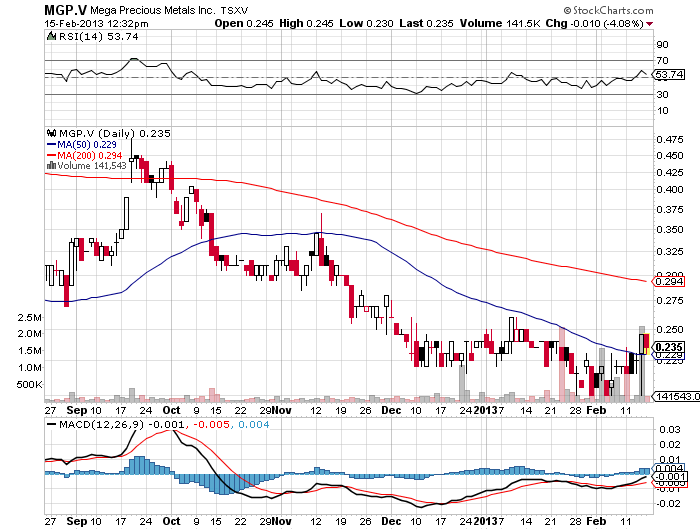Viewport: 700px width, 530px height.
Task: Click the 2.5M volume axis label
Action: coord(29,317)
